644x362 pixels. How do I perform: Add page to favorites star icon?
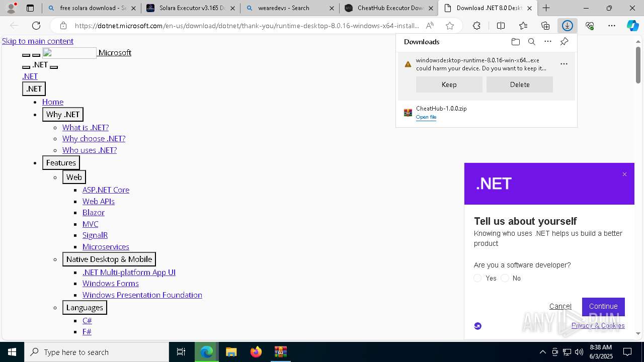[450, 26]
